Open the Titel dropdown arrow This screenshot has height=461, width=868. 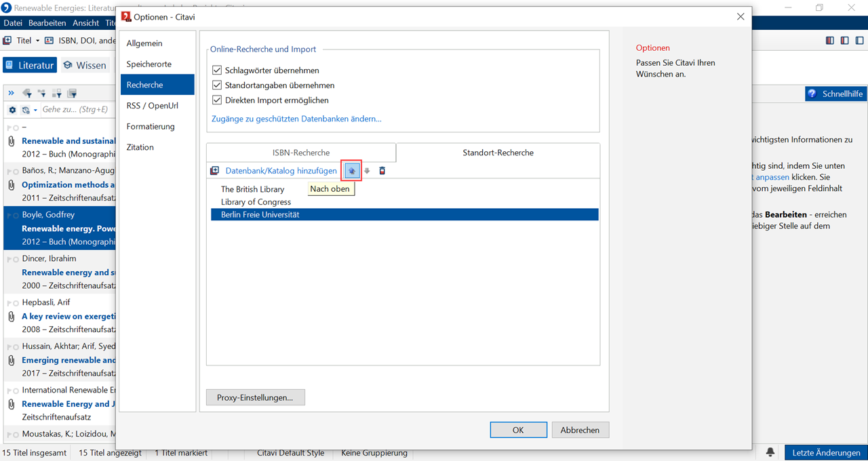coord(37,41)
